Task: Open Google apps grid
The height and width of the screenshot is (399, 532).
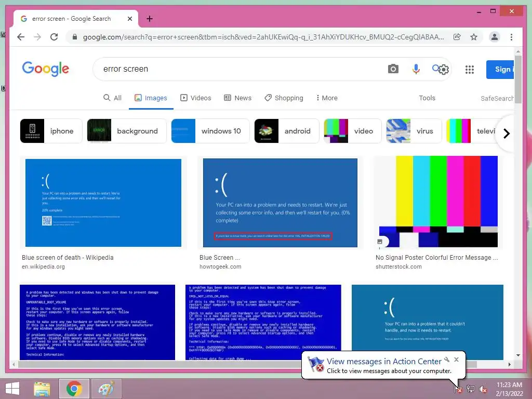Action: 470,70
